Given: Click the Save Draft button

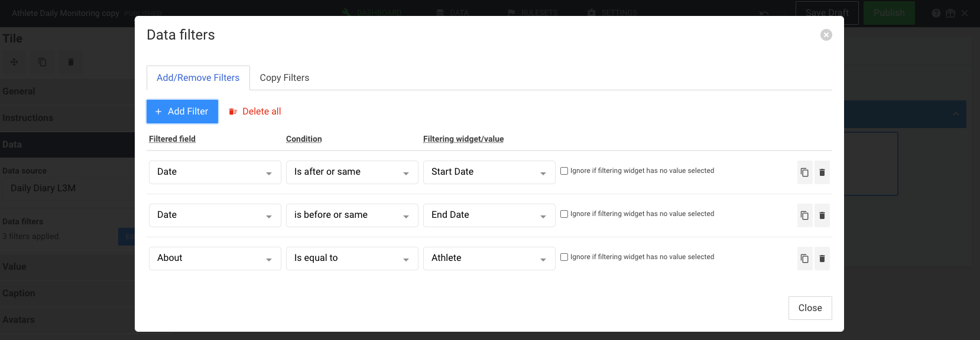Looking at the screenshot, I should coord(827,13).
